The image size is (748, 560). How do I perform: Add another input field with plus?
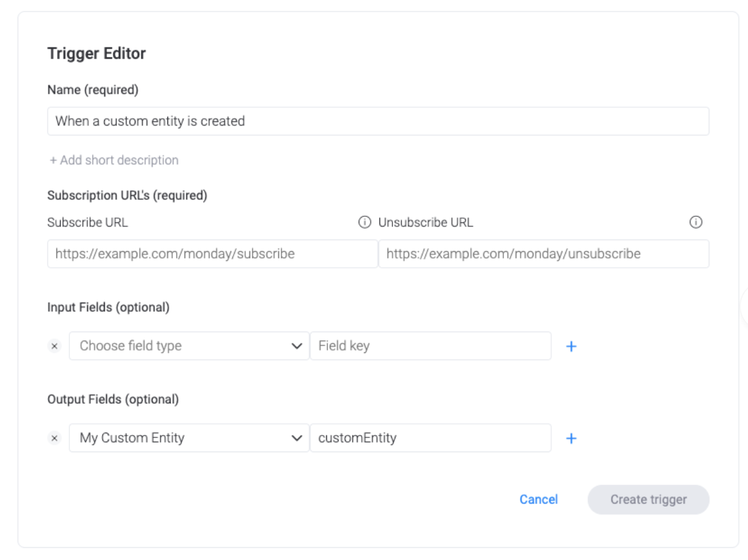[x=571, y=346]
